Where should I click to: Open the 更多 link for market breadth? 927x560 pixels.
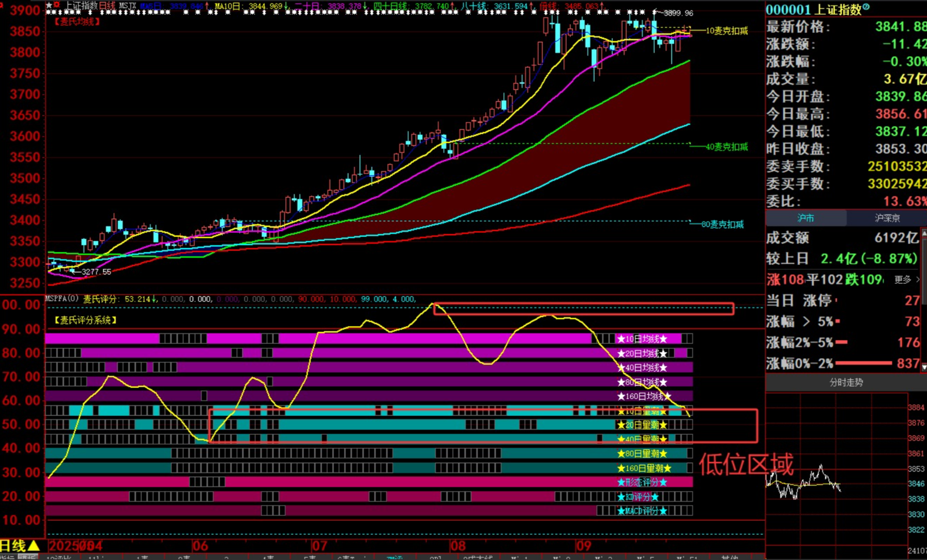(906, 280)
